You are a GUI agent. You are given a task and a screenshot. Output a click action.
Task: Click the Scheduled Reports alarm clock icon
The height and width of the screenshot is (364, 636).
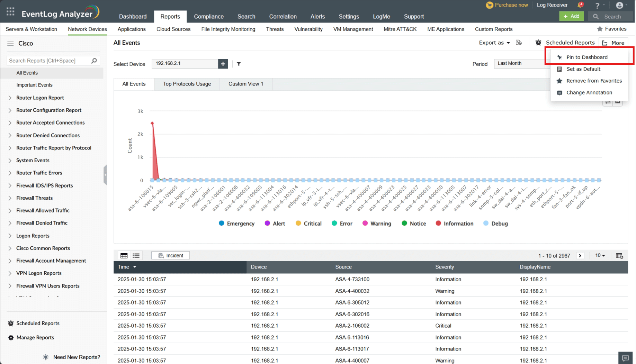click(538, 43)
